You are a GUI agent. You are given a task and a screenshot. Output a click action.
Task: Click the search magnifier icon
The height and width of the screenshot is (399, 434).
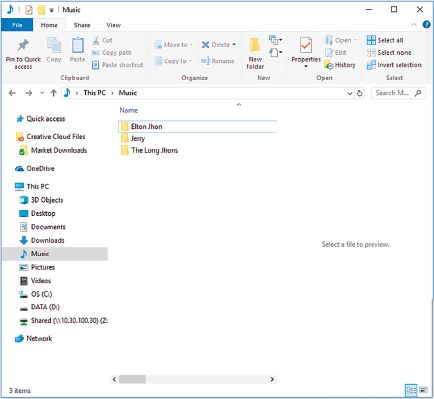pyautogui.click(x=418, y=93)
